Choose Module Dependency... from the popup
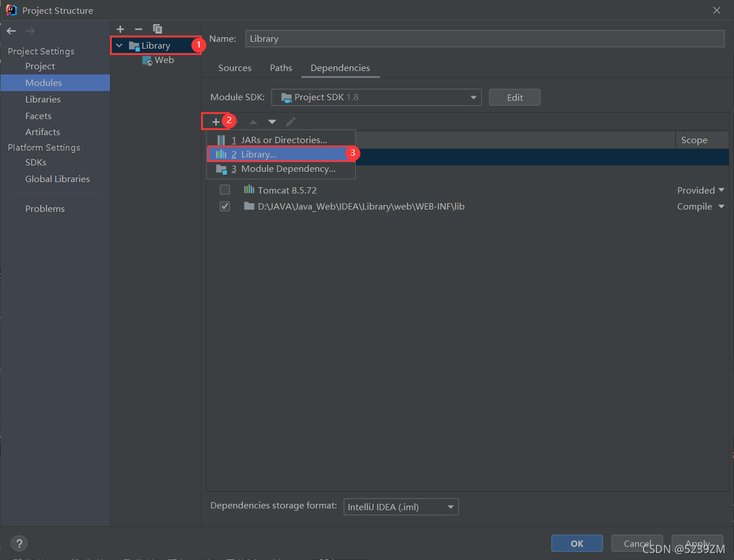 (281, 169)
